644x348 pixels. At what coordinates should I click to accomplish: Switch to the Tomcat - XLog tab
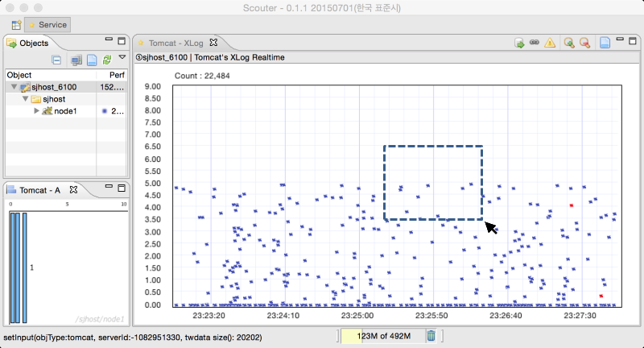(x=175, y=43)
